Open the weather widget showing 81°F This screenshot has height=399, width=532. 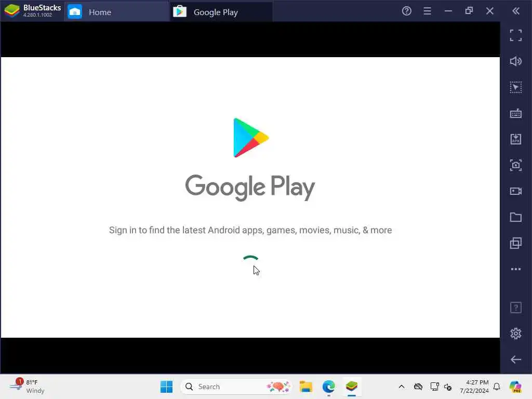[27, 387]
